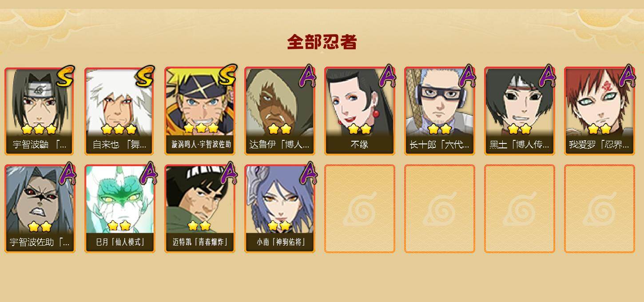The height and width of the screenshot is (302, 644).
Task: Choose the 黑土「博人传...」 ninja card
Action: (520, 111)
